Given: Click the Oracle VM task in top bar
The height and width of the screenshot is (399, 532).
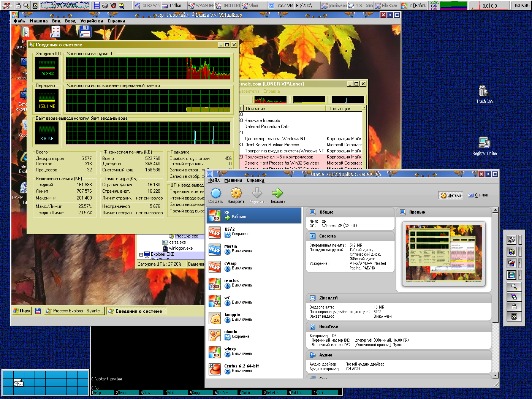Looking at the screenshot, I should pos(281,5).
